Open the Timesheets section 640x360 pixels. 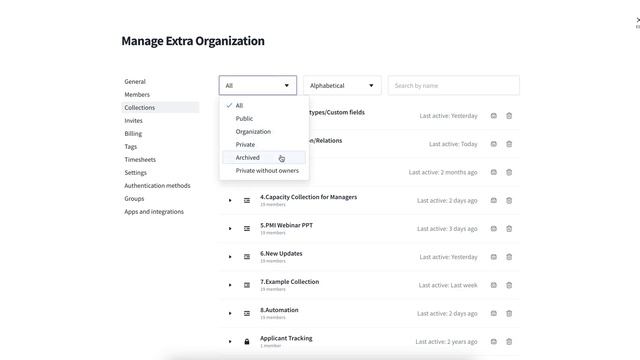pos(140,160)
